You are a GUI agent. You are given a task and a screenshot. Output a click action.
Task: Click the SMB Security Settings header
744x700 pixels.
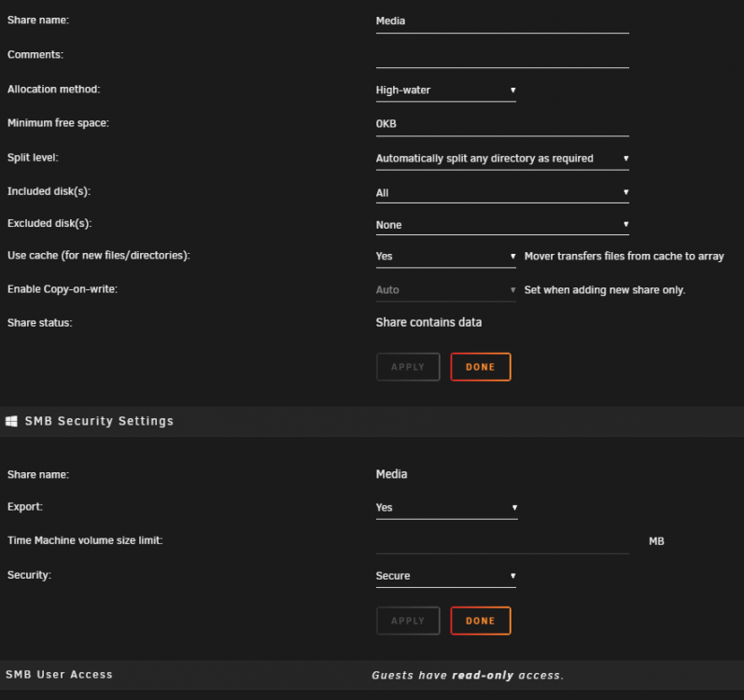99,421
